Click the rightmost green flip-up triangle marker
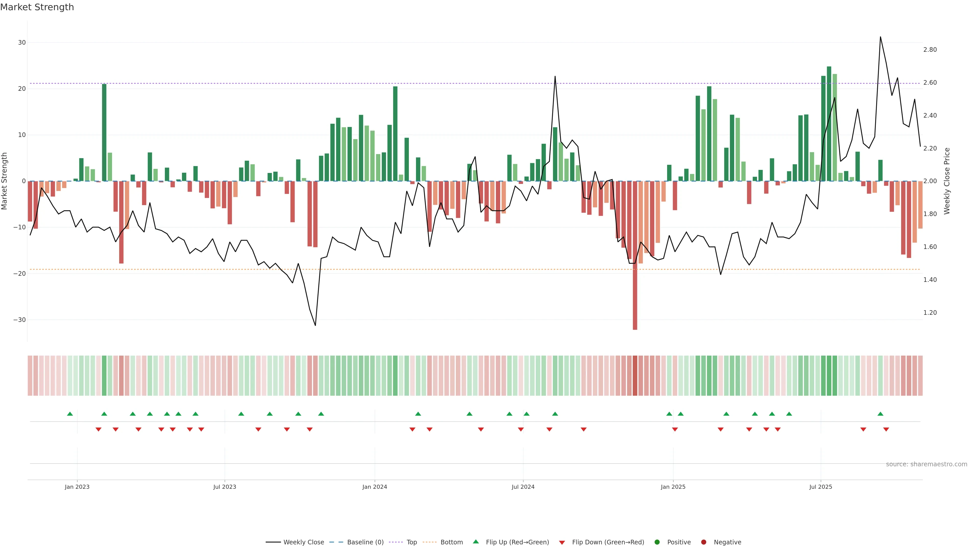Screen dimensions: 980x551 880,414
